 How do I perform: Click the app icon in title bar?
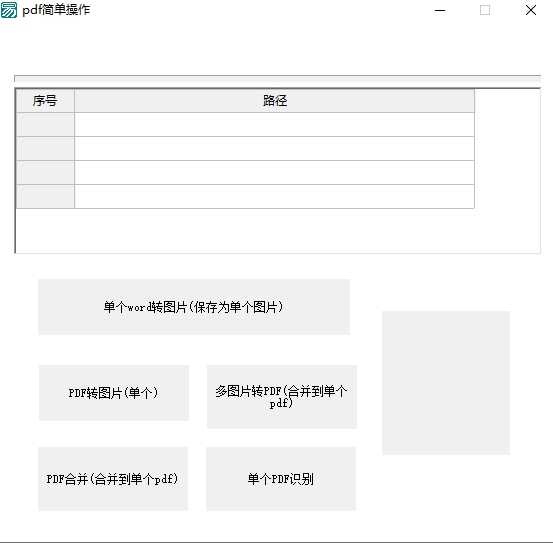point(9,10)
